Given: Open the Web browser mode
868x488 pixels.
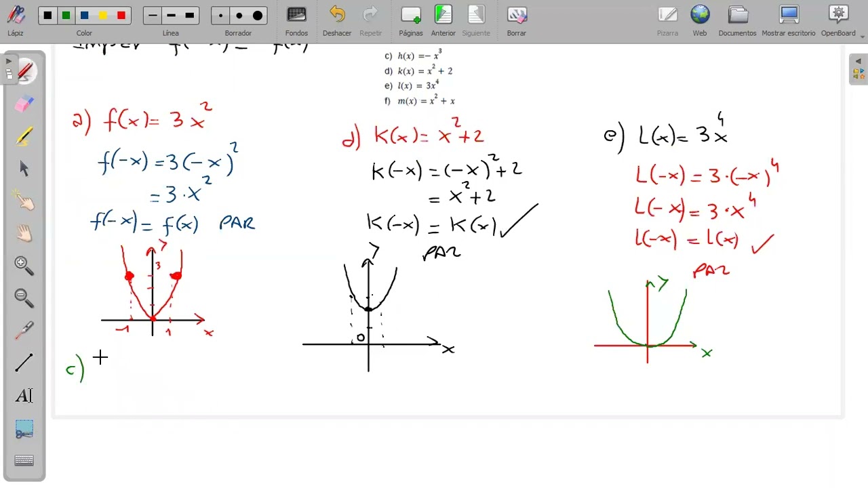Looking at the screenshot, I should coord(700,21).
